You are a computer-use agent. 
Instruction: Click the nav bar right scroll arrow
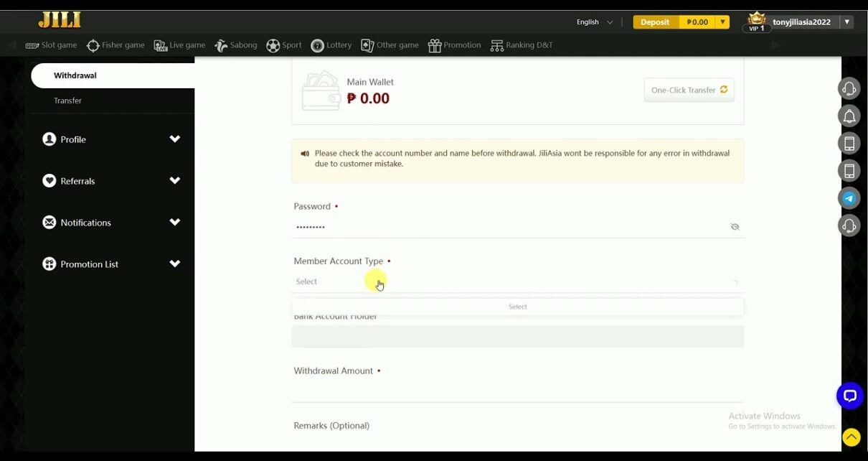(x=775, y=45)
